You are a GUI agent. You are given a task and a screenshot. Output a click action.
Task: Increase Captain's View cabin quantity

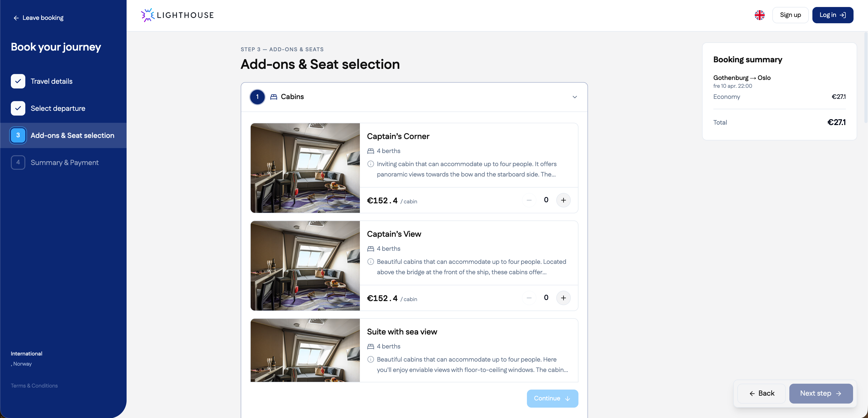pos(563,298)
